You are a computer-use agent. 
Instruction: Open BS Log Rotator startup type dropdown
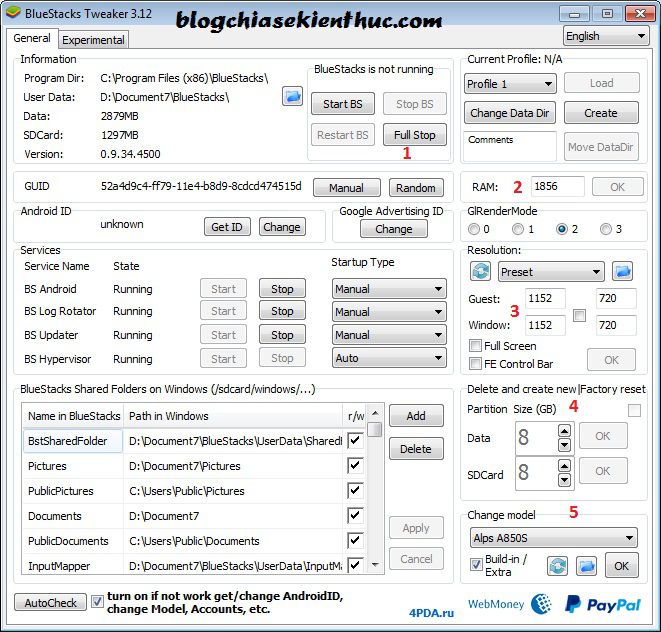(389, 312)
